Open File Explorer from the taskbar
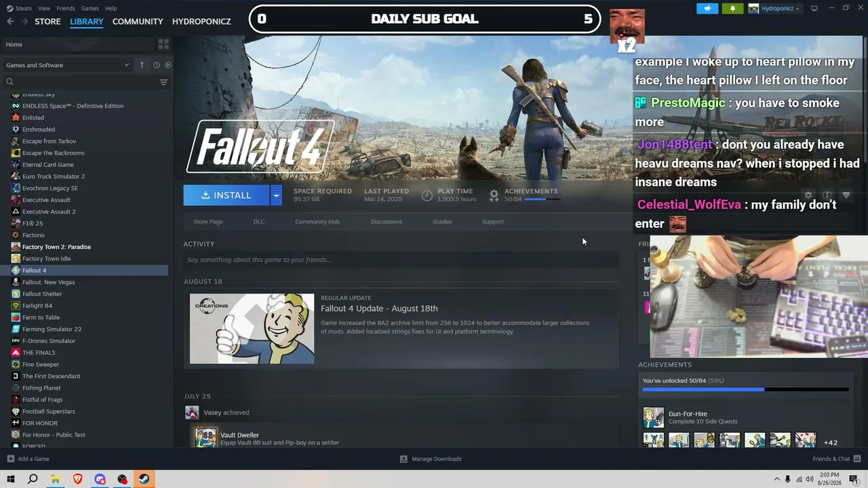This screenshot has height=488, width=868. click(55, 479)
